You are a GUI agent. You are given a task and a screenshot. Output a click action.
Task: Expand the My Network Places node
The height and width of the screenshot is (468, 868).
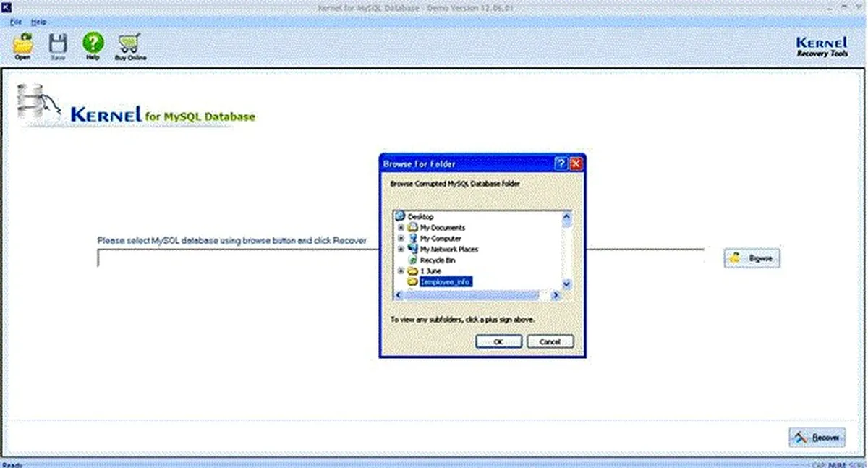(401, 249)
